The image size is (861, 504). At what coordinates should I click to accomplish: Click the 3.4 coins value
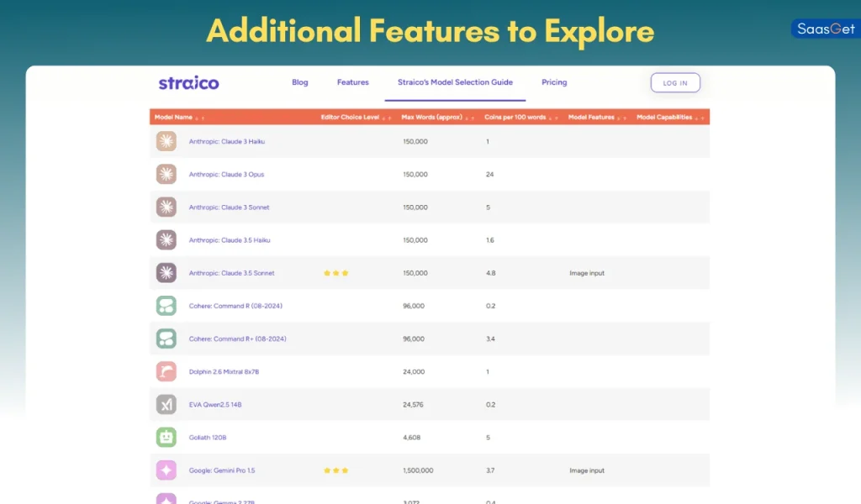click(490, 339)
